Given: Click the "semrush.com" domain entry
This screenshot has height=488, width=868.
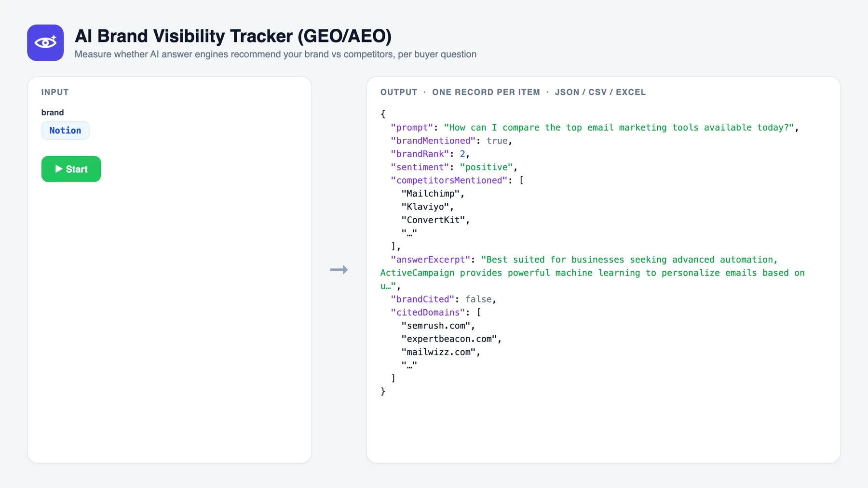Looking at the screenshot, I should point(436,326).
